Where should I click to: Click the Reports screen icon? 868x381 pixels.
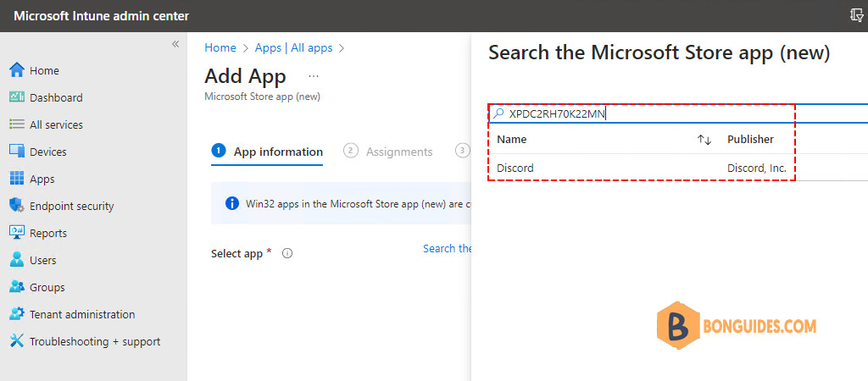click(x=17, y=233)
